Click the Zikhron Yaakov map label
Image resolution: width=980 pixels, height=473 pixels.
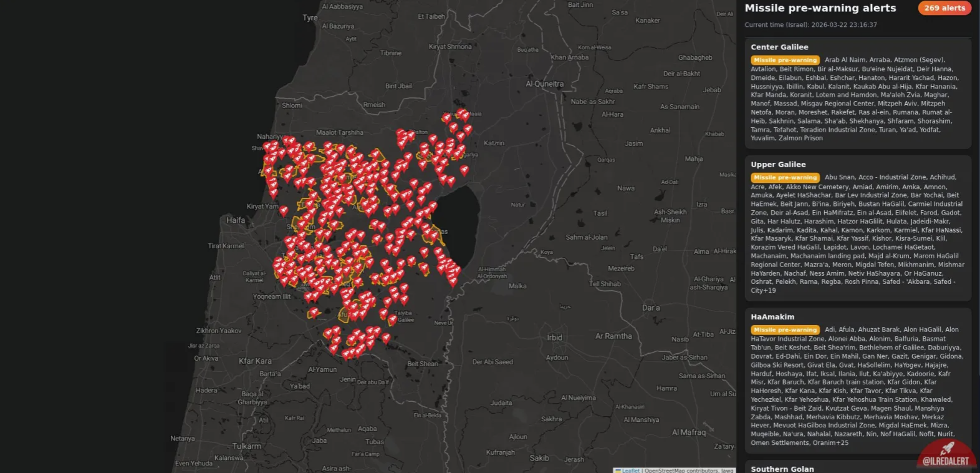tap(219, 331)
